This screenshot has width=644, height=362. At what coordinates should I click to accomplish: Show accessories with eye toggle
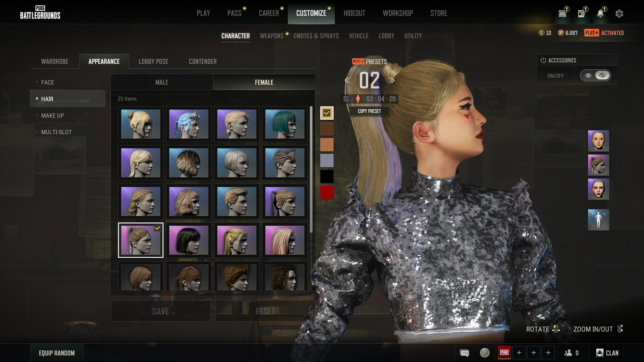click(x=588, y=75)
